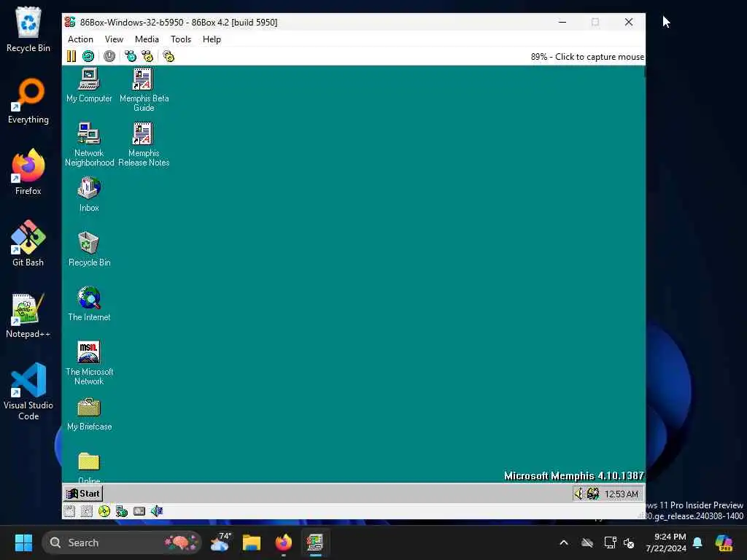Open the Tools menu
The image size is (747, 560).
click(181, 39)
